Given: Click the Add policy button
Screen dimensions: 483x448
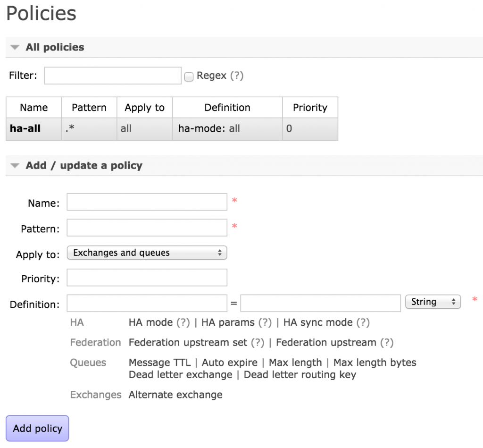Looking at the screenshot, I should click(x=37, y=428).
